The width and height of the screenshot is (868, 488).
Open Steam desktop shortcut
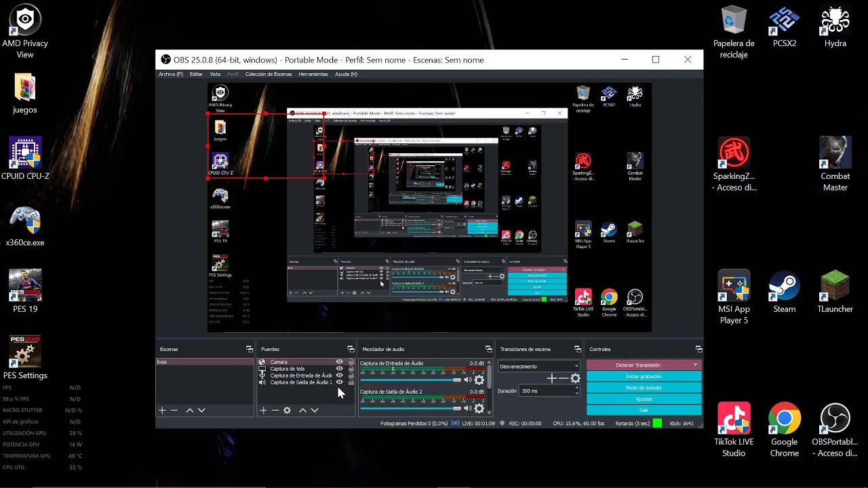tap(785, 292)
